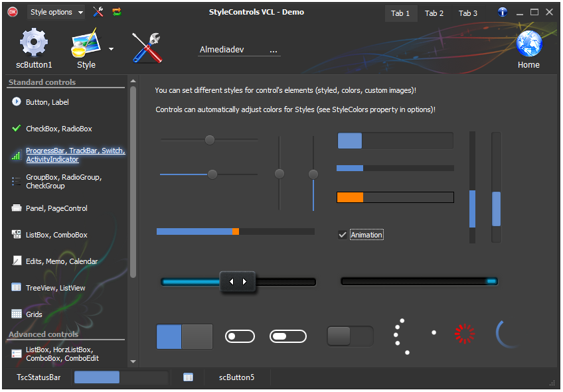
Task: Click scButton5 in the status bar
Action: [236, 377]
